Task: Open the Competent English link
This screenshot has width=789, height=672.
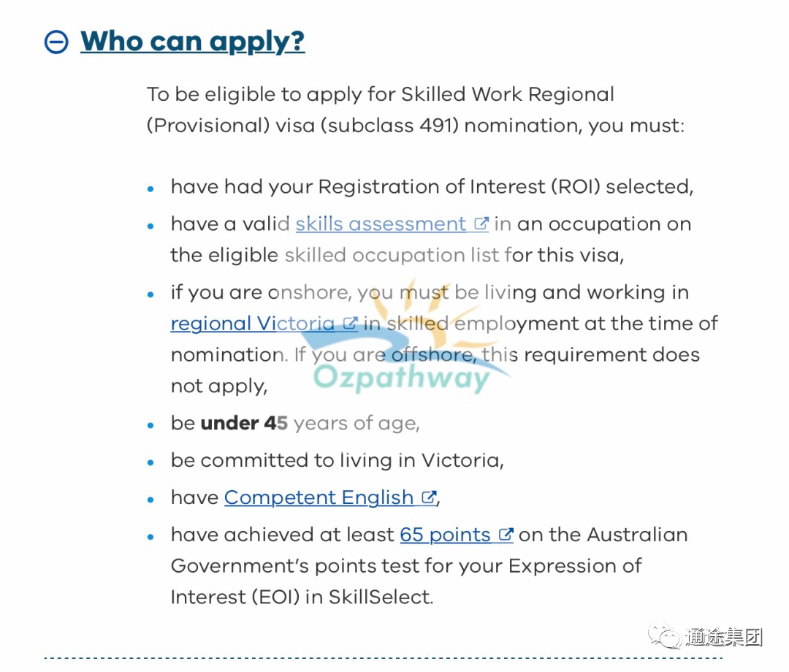Action: (319, 497)
